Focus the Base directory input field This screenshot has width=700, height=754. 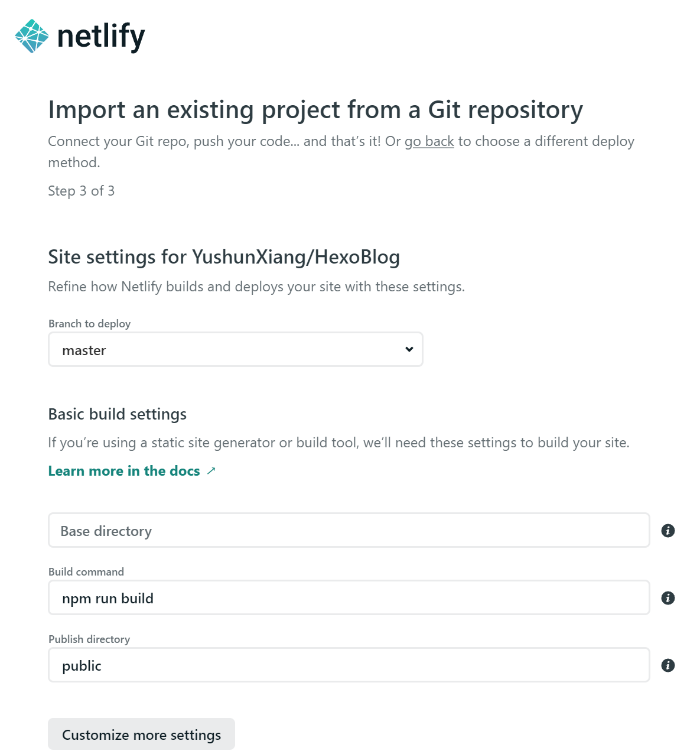pos(349,531)
